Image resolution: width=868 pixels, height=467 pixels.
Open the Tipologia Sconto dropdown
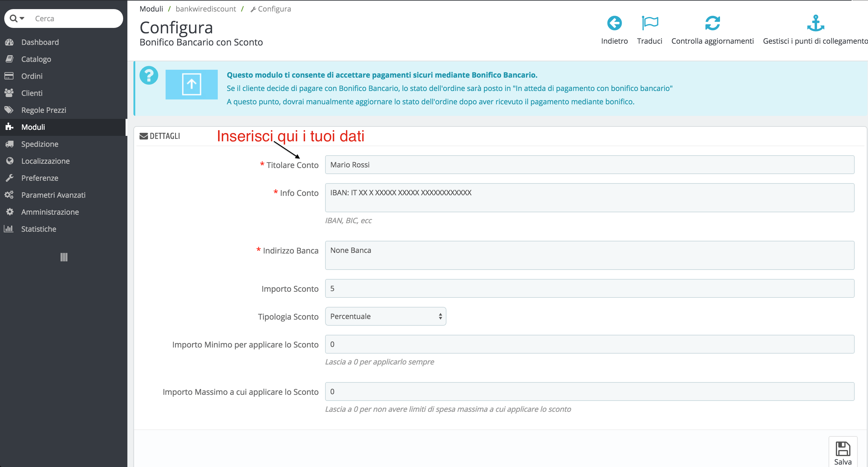pos(385,316)
